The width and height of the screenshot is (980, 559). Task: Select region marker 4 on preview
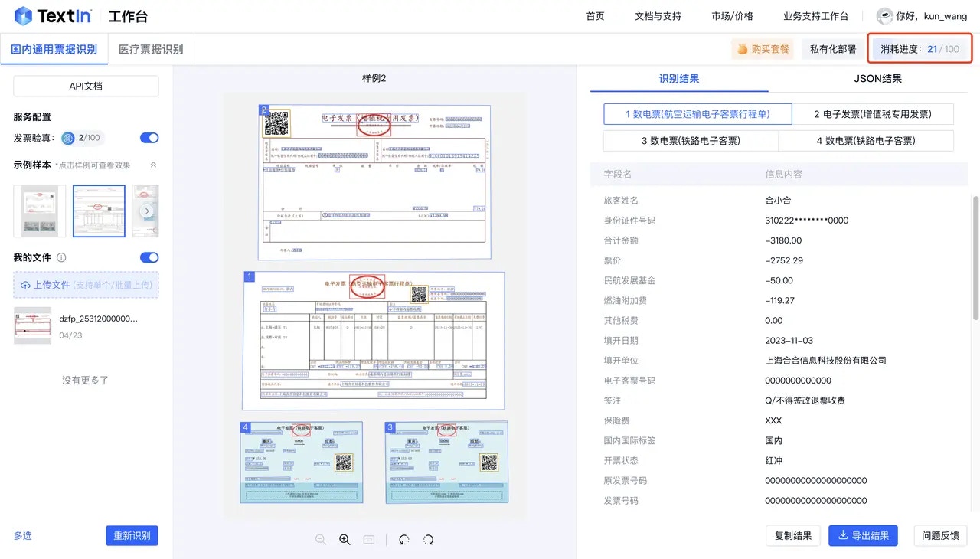[x=245, y=427]
